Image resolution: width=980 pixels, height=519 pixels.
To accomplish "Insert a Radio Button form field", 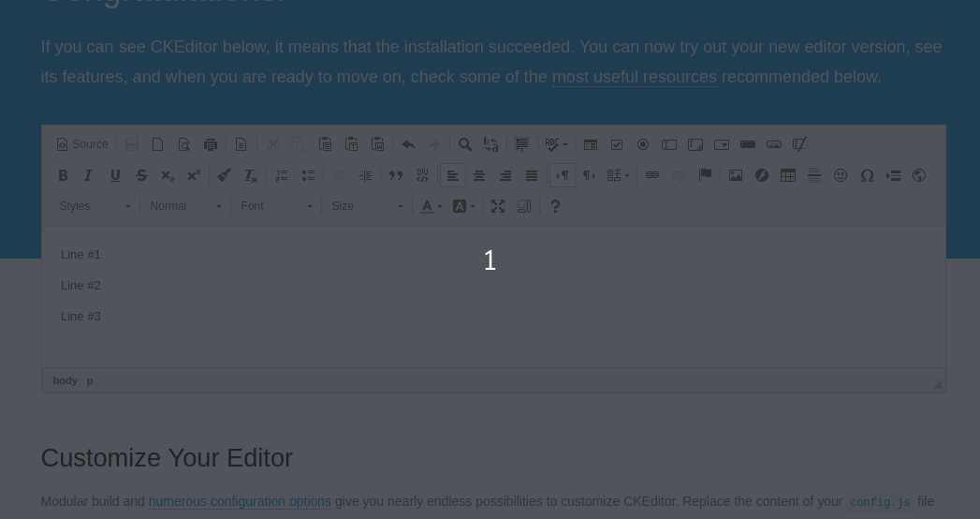I will [x=643, y=144].
